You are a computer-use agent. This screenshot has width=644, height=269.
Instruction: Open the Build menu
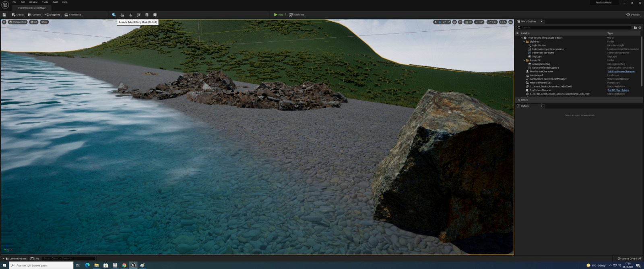click(55, 2)
